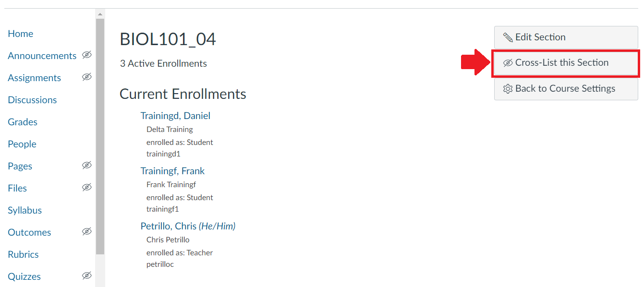Click the hidden-eye icon next to Quizzes
644x287 pixels.
(x=87, y=276)
